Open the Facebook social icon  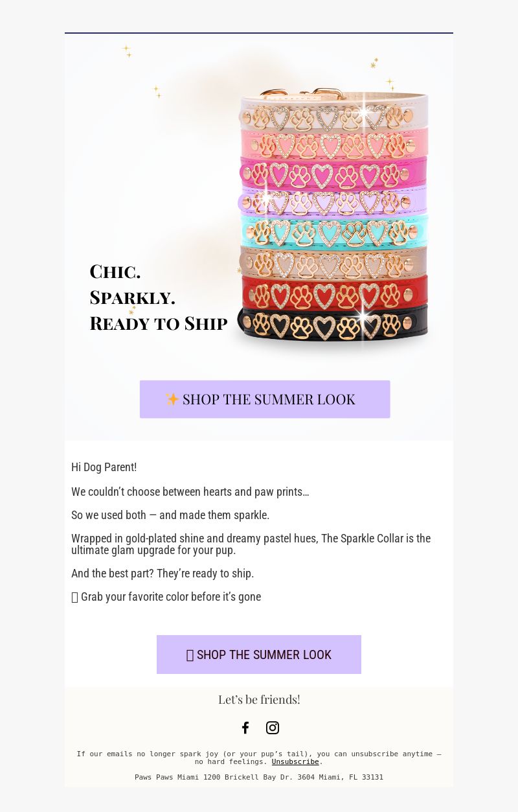click(245, 728)
